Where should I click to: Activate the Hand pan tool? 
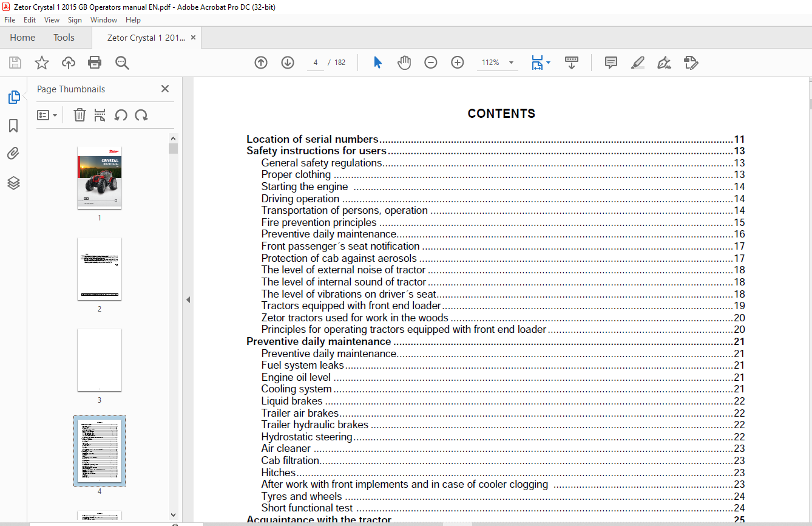pyautogui.click(x=404, y=63)
